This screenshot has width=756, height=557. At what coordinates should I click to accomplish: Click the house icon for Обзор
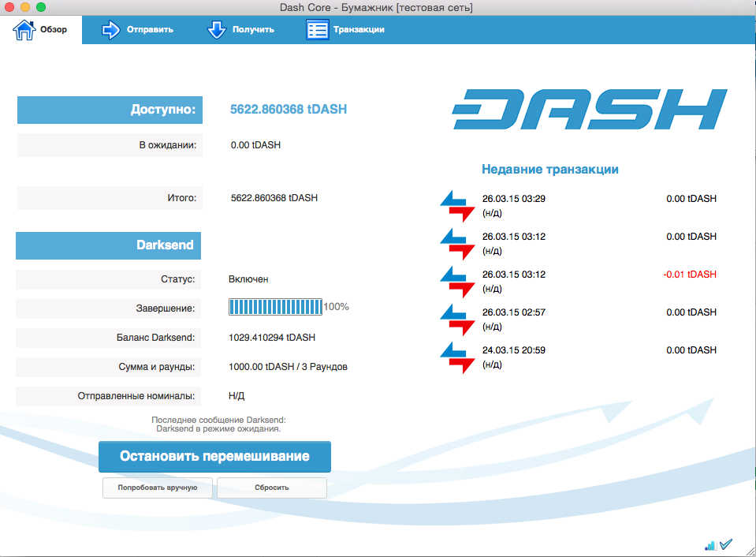click(x=24, y=30)
